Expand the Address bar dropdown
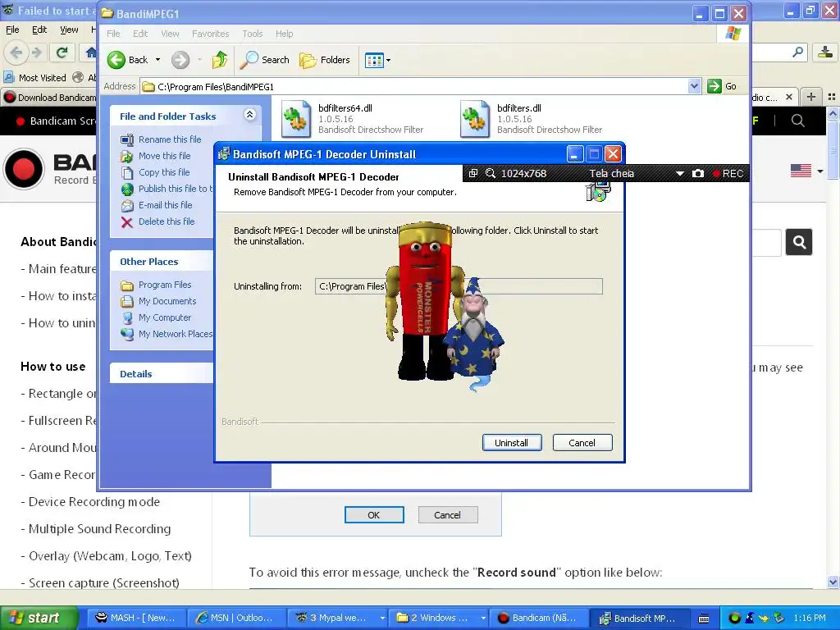Screen dimensions: 840x630 694,86
